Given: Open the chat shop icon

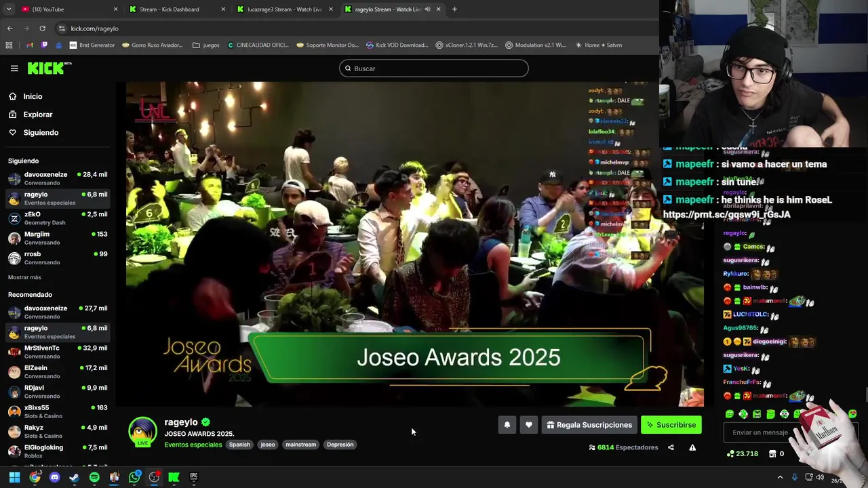Looking at the screenshot, I should tap(772, 454).
